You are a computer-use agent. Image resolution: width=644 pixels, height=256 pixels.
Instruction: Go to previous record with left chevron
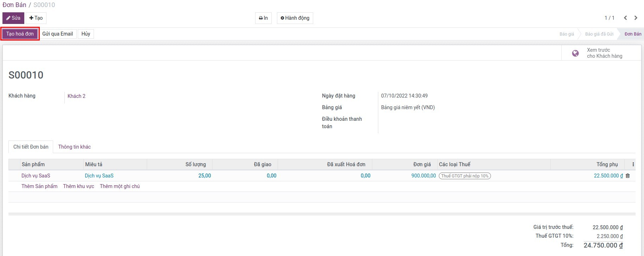(625, 18)
